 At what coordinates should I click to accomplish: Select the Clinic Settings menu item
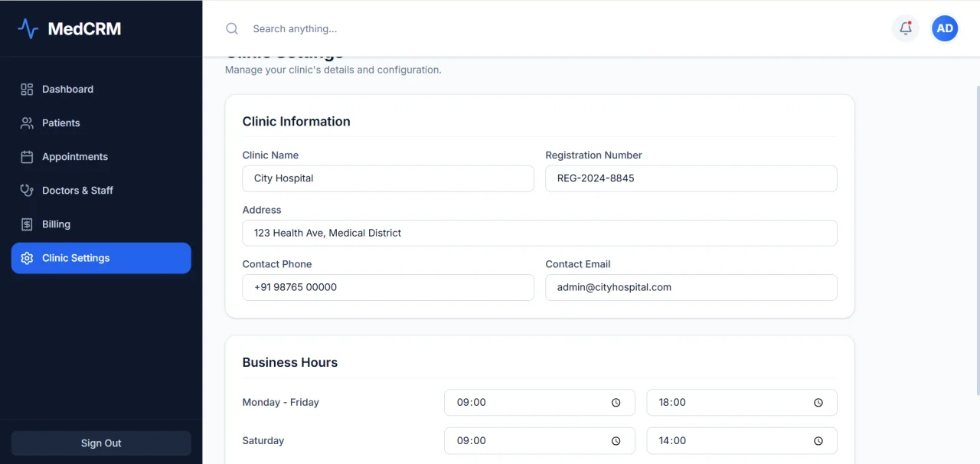point(101,258)
